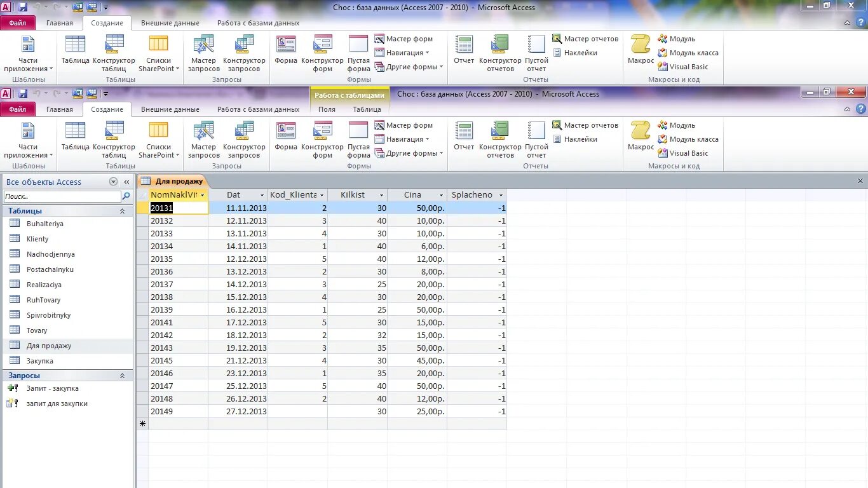Create a Макрос in front window ribbon
The height and width of the screenshot is (488, 868).
click(x=641, y=137)
